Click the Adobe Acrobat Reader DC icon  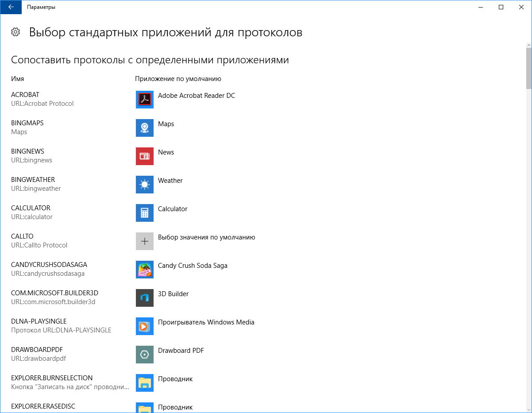[x=144, y=100]
